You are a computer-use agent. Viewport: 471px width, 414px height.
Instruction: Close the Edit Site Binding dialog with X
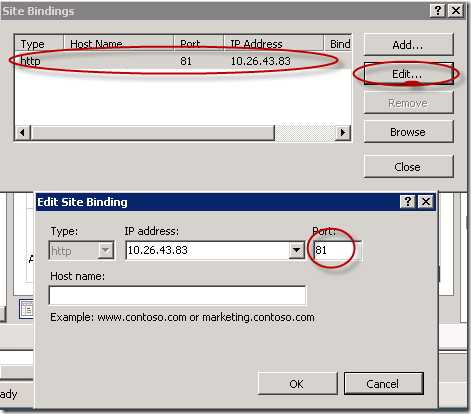tap(426, 202)
